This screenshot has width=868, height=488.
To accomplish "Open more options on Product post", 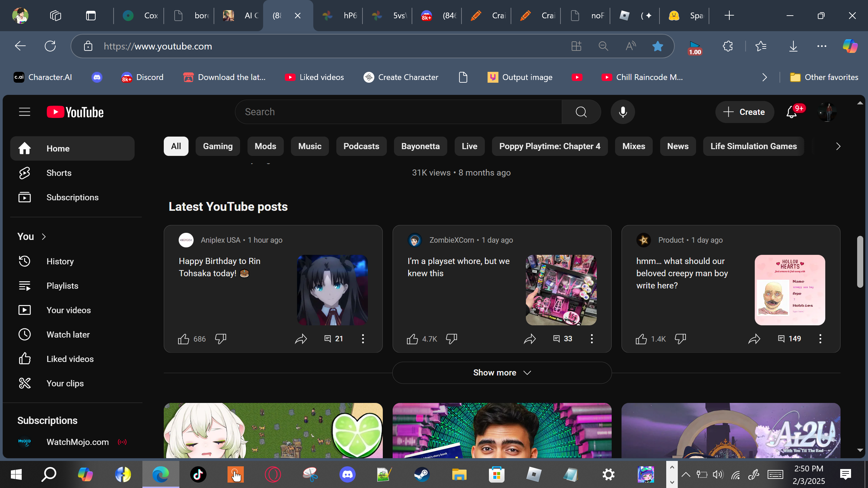I will [x=821, y=339].
